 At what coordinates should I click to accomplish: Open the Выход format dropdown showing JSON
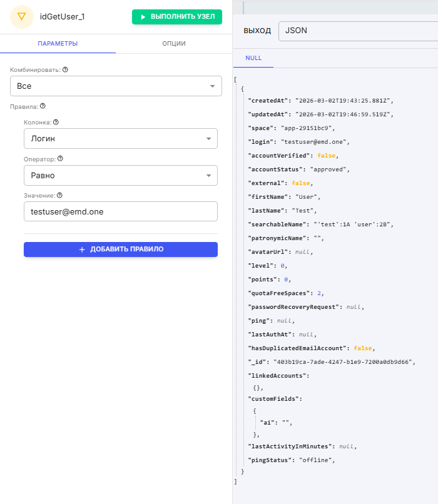pyautogui.click(x=357, y=30)
